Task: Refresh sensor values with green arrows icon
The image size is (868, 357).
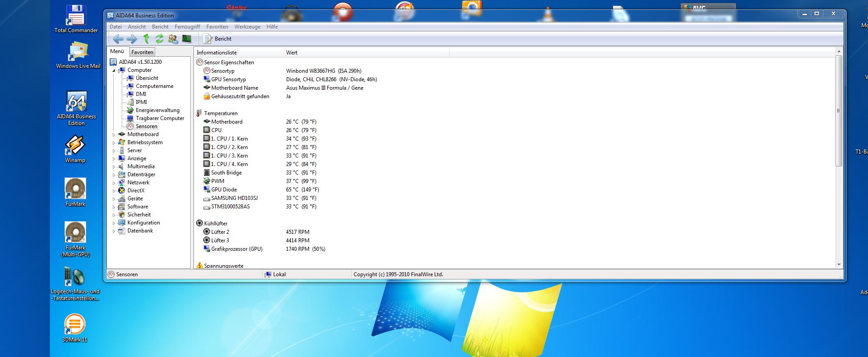Action: pos(159,39)
